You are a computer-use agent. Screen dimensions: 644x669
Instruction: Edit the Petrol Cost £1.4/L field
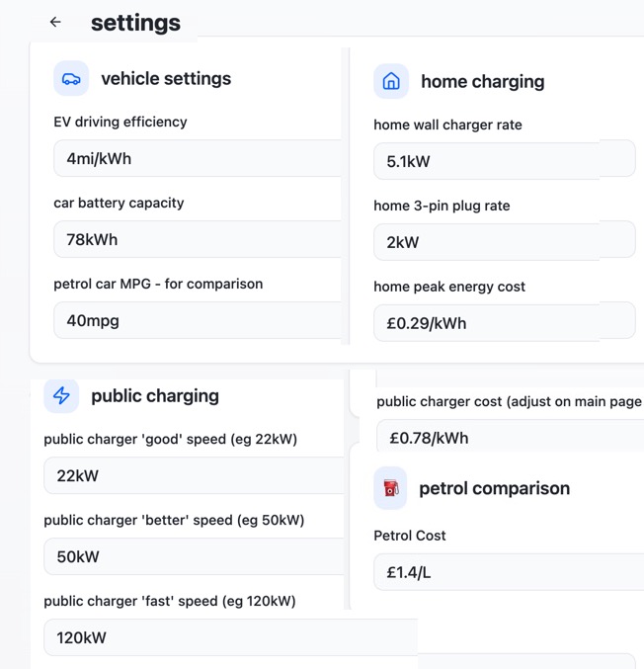tap(509, 572)
